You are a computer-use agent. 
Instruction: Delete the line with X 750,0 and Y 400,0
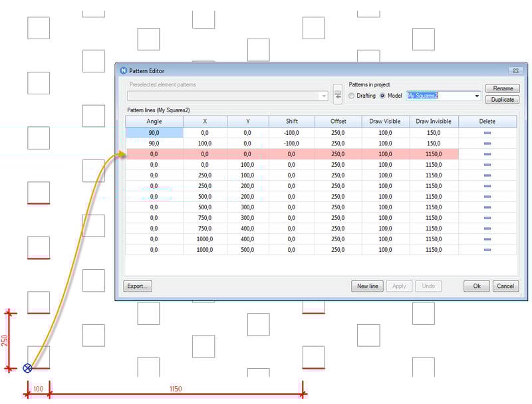click(x=487, y=229)
